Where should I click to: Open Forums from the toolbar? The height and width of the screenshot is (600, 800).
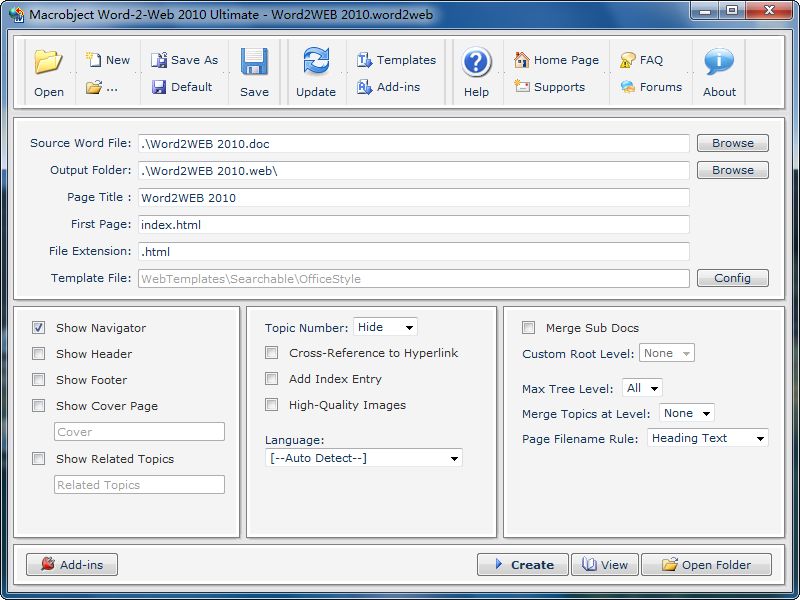point(651,87)
